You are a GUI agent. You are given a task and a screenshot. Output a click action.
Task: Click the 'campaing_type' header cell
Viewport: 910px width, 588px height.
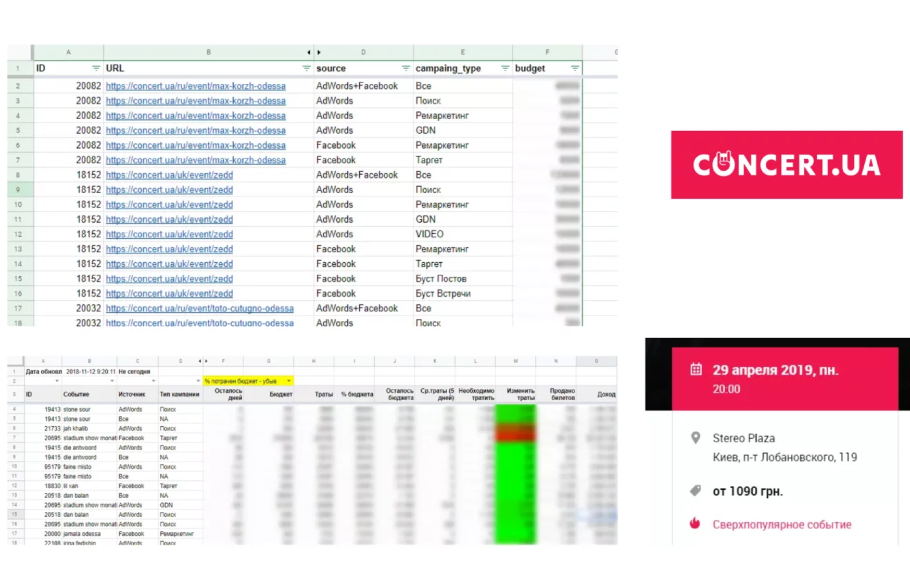(x=462, y=68)
